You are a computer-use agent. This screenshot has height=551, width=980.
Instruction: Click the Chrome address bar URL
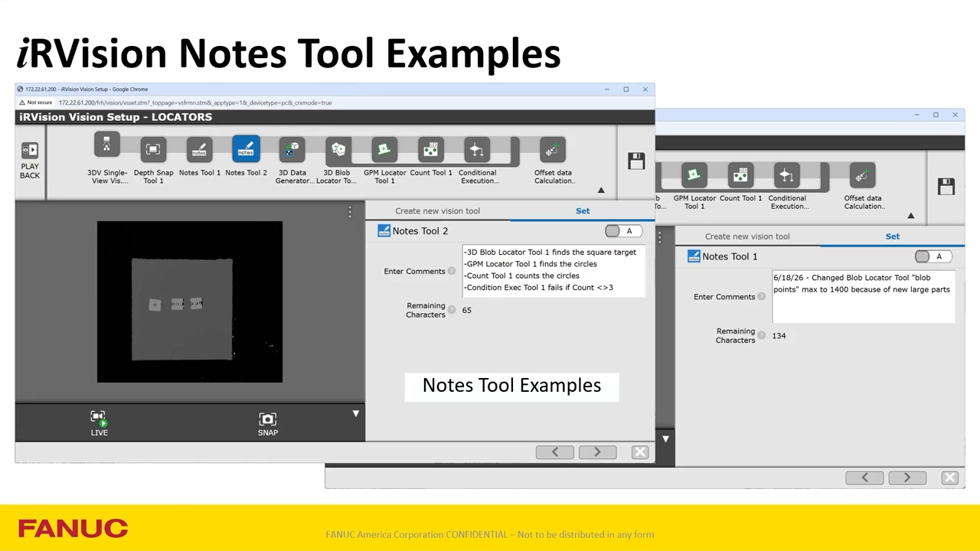(x=195, y=103)
